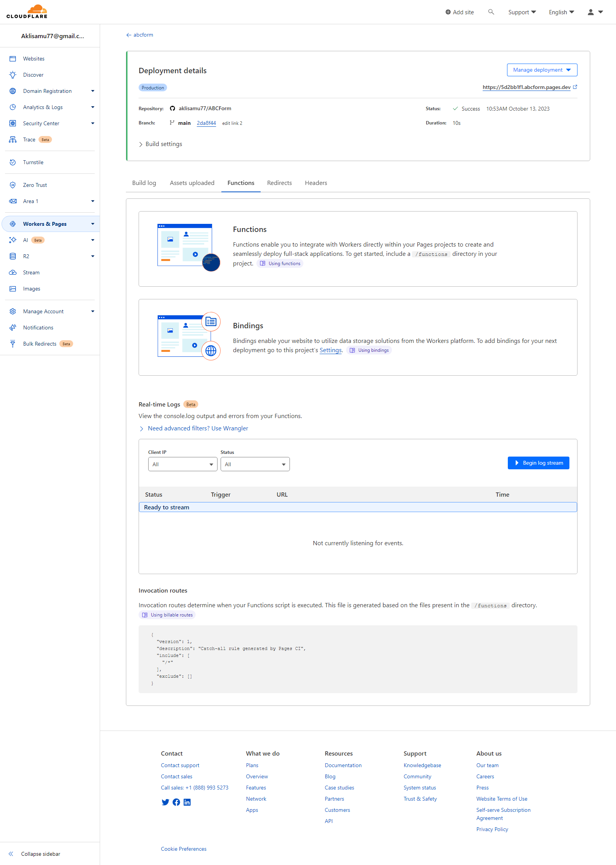Image resolution: width=616 pixels, height=865 pixels.
Task: Click Begin log stream button
Action: [539, 463]
